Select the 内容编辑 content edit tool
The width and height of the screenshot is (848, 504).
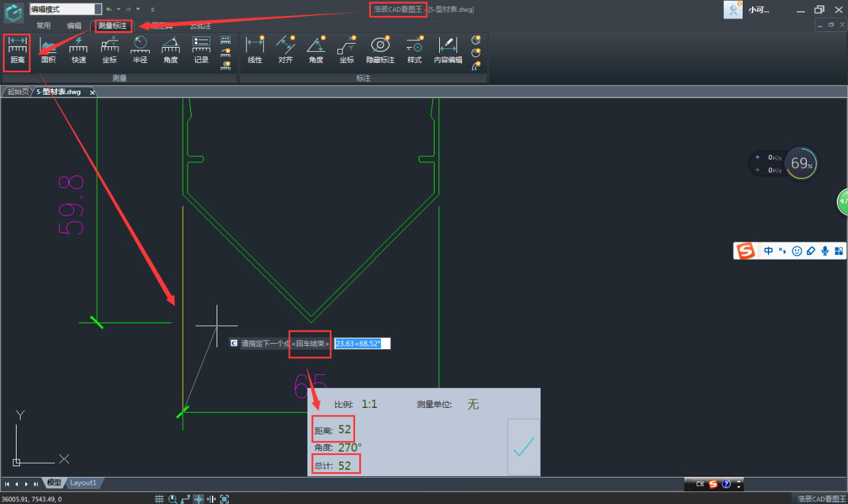coord(449,51)
